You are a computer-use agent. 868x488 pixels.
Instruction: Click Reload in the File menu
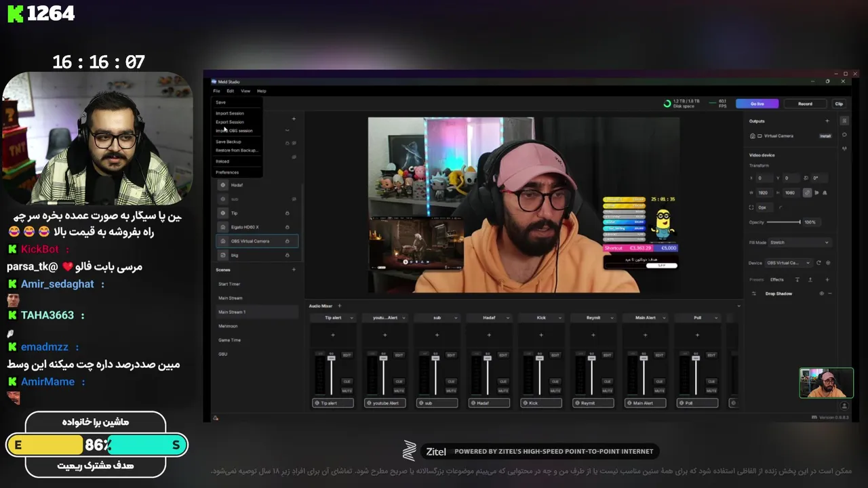(x=222, y=161)
